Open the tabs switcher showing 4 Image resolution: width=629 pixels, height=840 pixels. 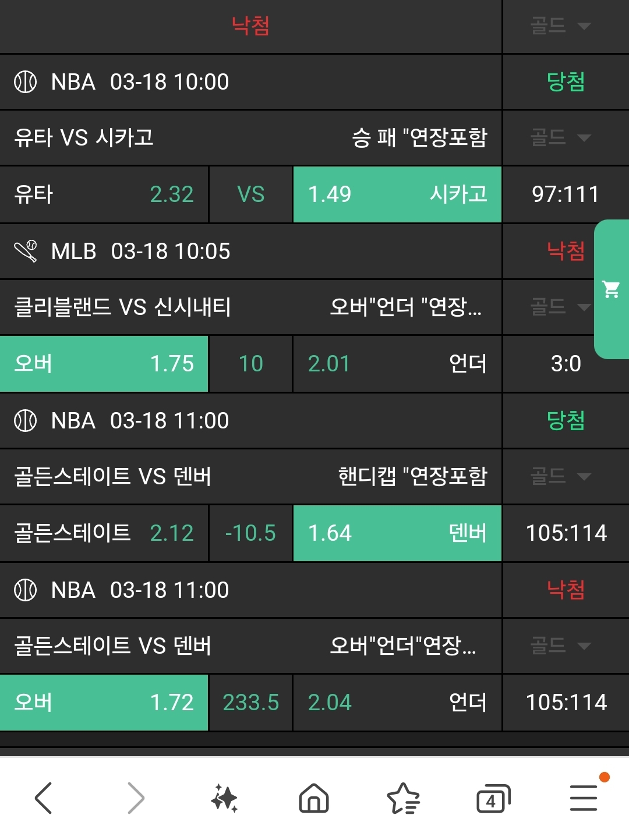(x=493, y=798)
